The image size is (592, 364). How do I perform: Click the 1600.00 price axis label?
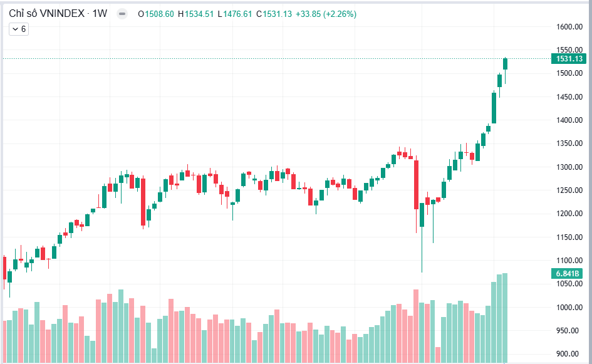pyautogui.click(x=569, y=27)
